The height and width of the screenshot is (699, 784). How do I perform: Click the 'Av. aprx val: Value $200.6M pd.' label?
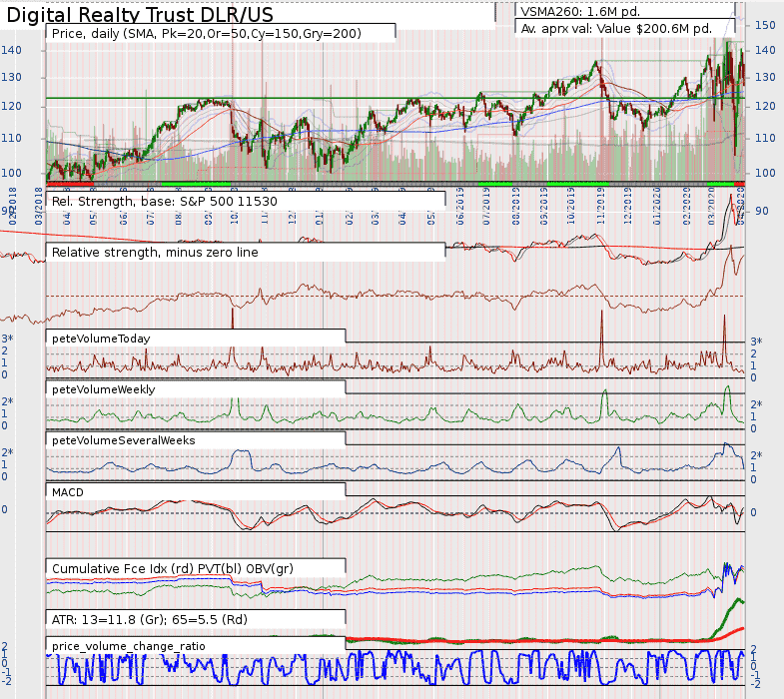[616, 29]
